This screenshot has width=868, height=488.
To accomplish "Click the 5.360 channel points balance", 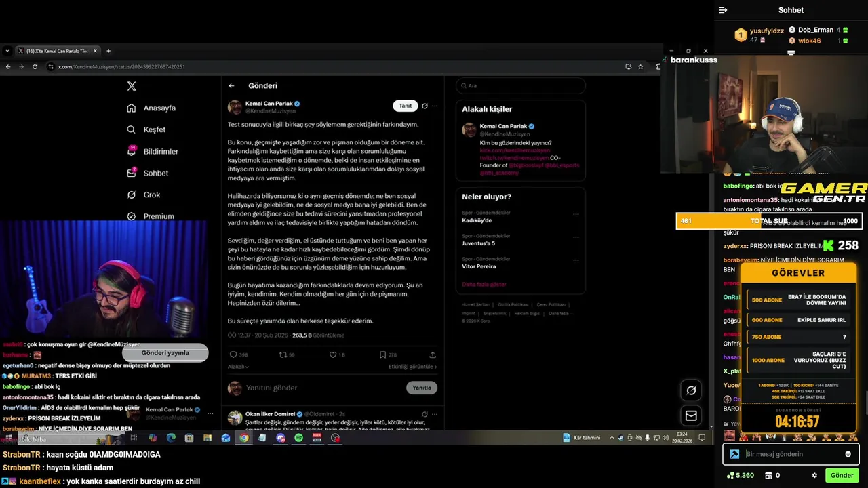I will point(740,475).
